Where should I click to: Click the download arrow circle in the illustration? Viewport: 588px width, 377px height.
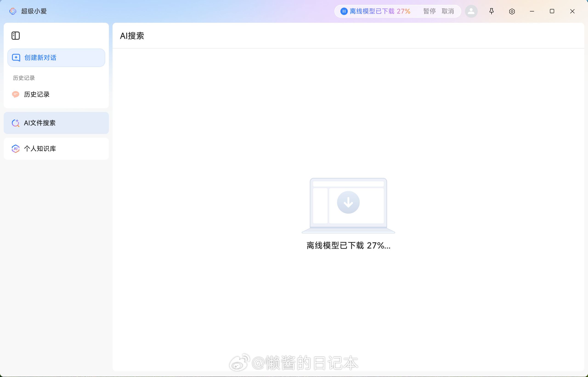click(x=348, y=202)
